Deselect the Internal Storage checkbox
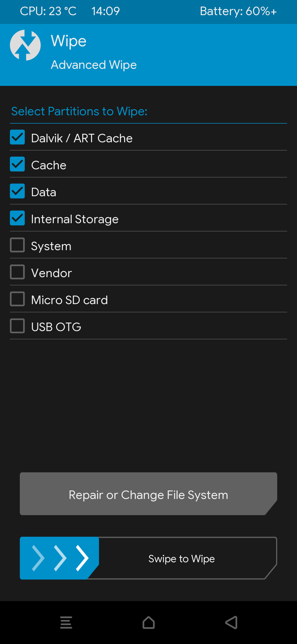297x644 pixels. pyautogui.click(x=17, y=218)
